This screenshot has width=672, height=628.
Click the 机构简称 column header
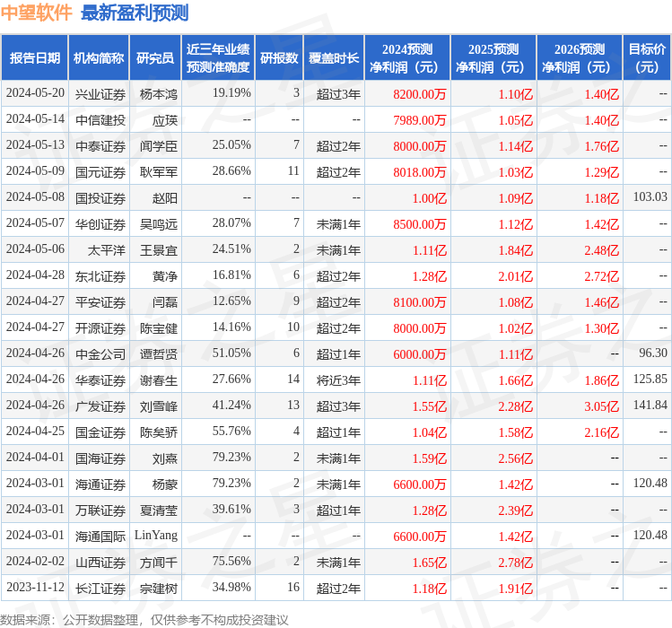pyautogui.click(x=99, y=58)
